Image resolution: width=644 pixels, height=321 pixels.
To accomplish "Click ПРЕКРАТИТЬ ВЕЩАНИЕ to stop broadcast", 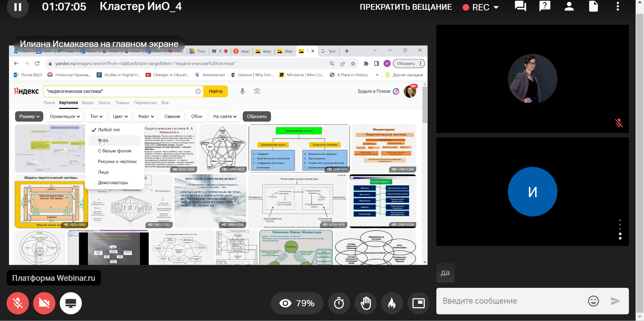I will click(406, 7).
